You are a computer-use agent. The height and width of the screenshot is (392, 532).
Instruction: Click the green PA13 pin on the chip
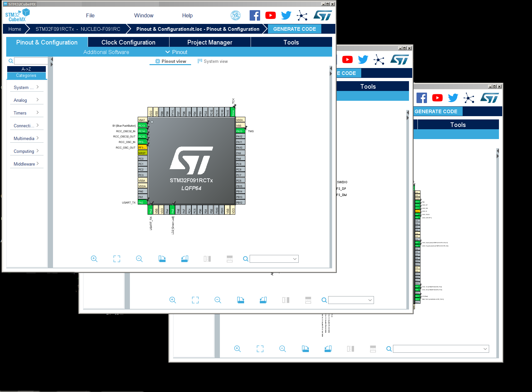point(240,131)
